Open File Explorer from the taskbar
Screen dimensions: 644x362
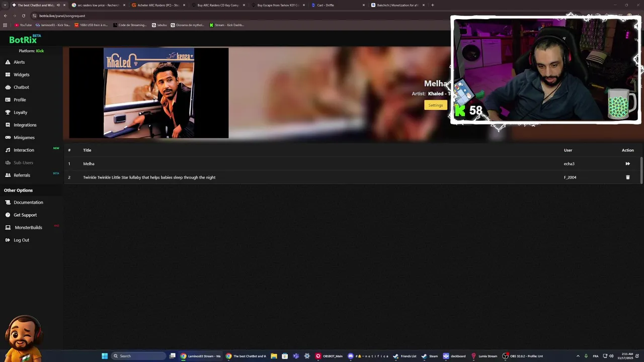pos(274,356)
